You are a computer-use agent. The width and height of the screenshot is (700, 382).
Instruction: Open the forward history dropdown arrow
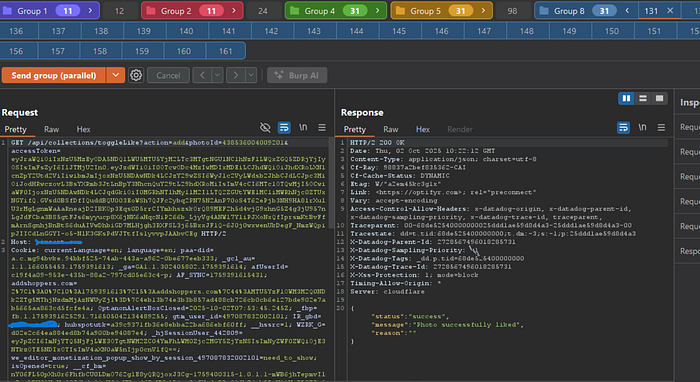251,75
